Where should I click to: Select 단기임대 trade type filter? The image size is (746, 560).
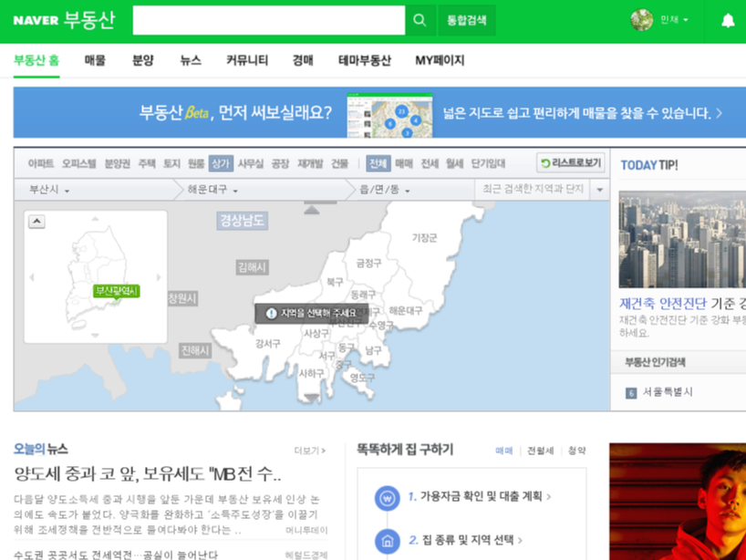tap(488, 163)
